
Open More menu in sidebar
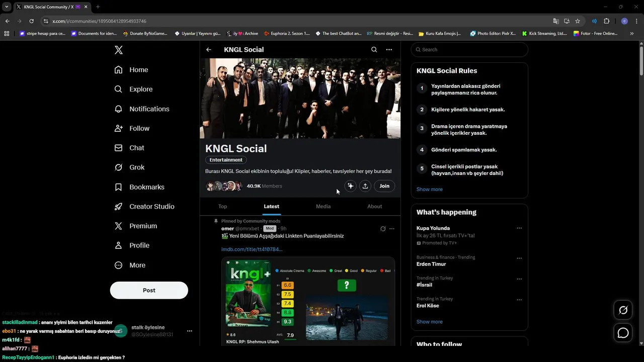tap(130, 265)
